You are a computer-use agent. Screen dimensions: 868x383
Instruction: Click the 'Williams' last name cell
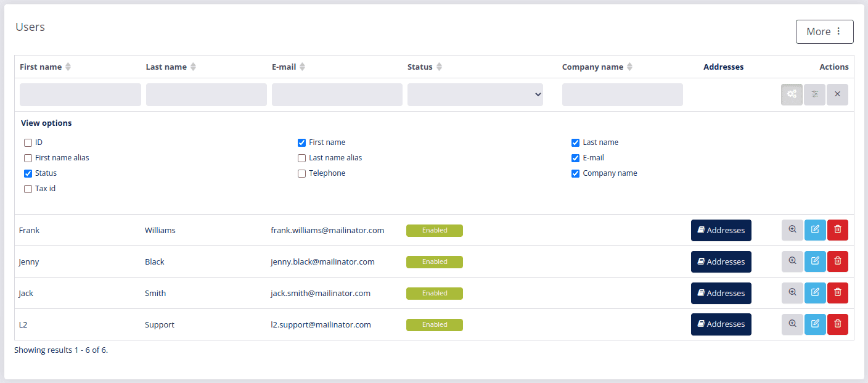coord(160,230)
